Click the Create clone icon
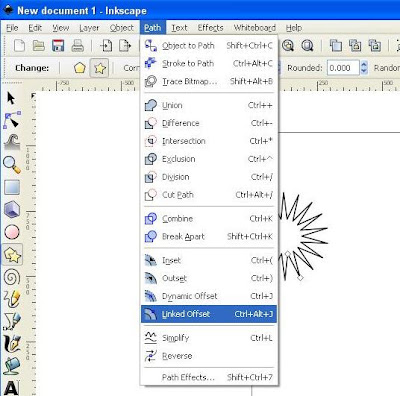This screenshot has width=400, height=396. [355, 46]
